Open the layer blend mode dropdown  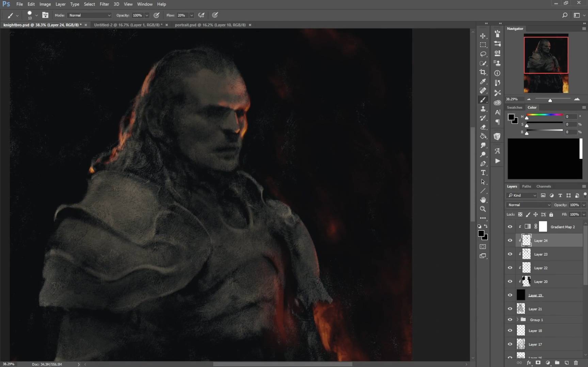point(528,205)
